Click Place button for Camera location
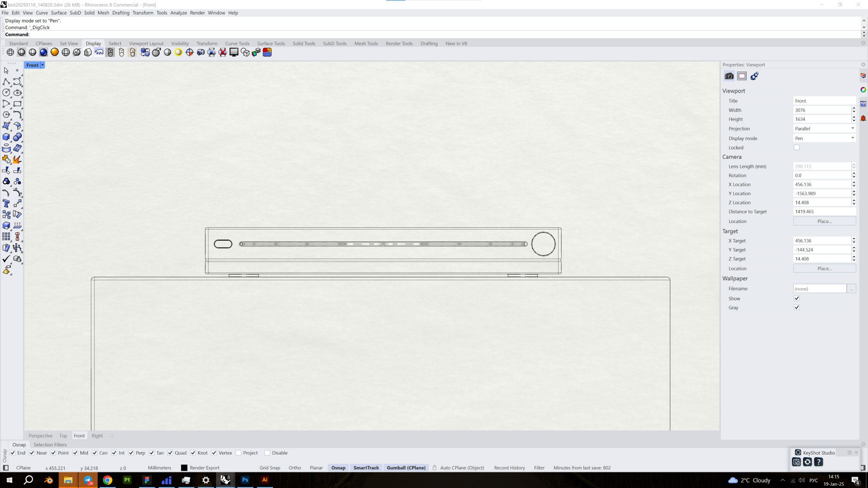Viewport: 868px width, 488px height. [x=824, y=221]
